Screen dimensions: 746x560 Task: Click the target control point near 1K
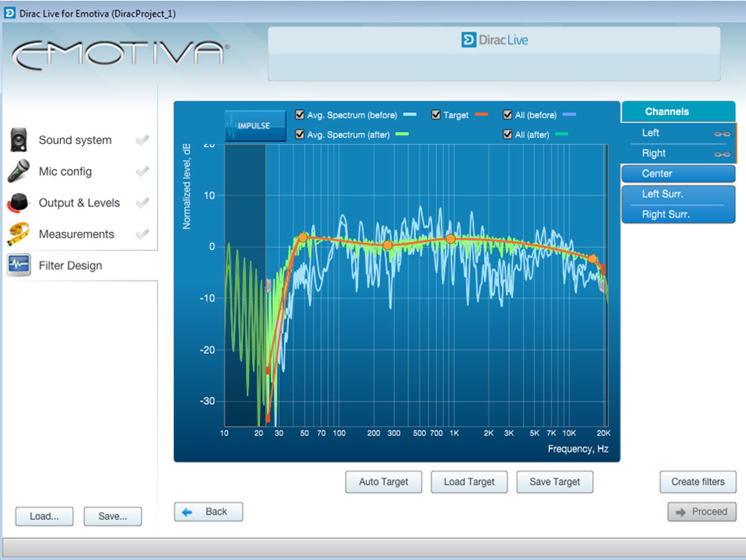coord(451,239)
